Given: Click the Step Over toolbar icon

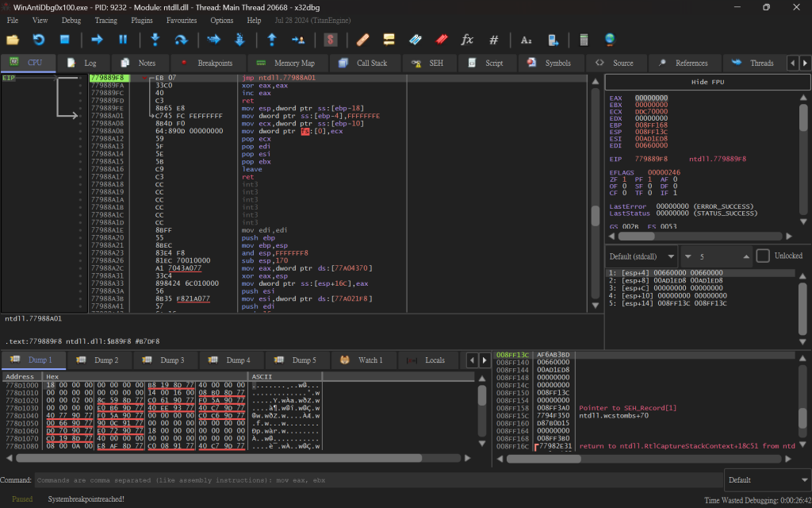Looking at the screenshot, I should click(x=182, y=39).
